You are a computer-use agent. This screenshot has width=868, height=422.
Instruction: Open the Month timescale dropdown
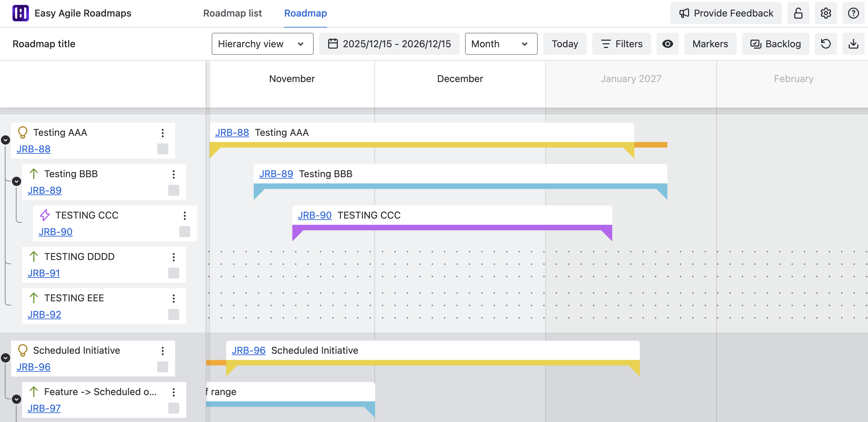tap(501, 44)
